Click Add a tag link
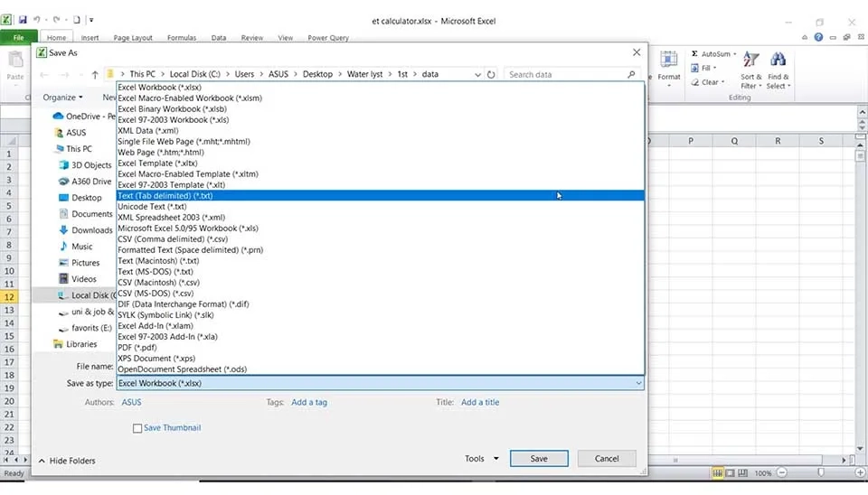This screenshot has width=868, height=495. [x=309, y=403]
